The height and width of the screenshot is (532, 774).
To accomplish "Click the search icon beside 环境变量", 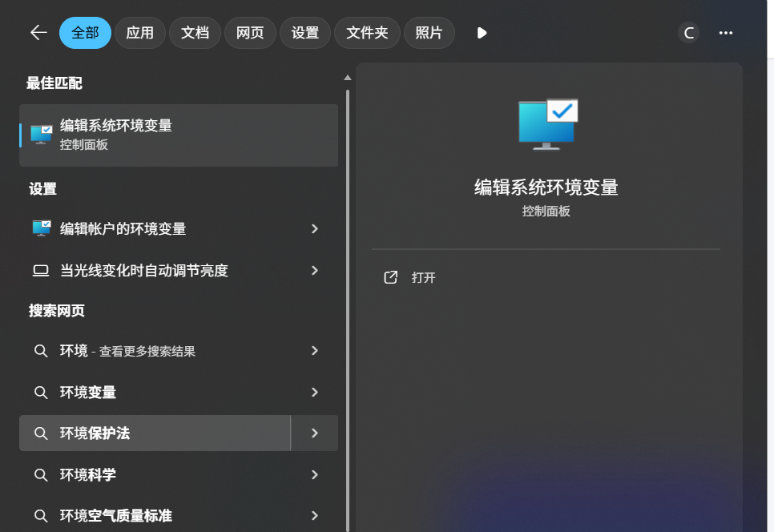I will tap(42, 392).
